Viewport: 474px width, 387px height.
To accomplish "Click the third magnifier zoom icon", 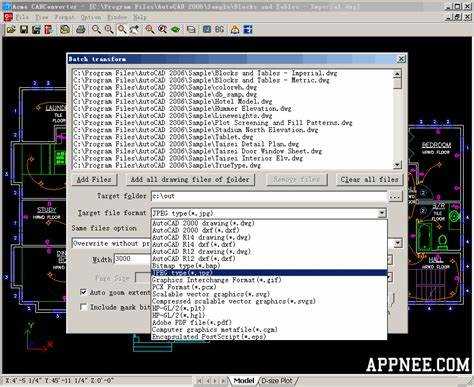I will coord(122,30).
